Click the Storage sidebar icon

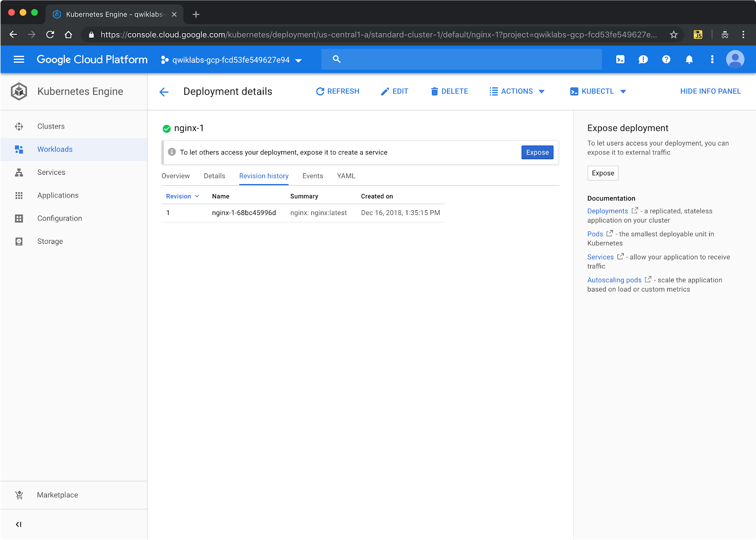(19, 241)
